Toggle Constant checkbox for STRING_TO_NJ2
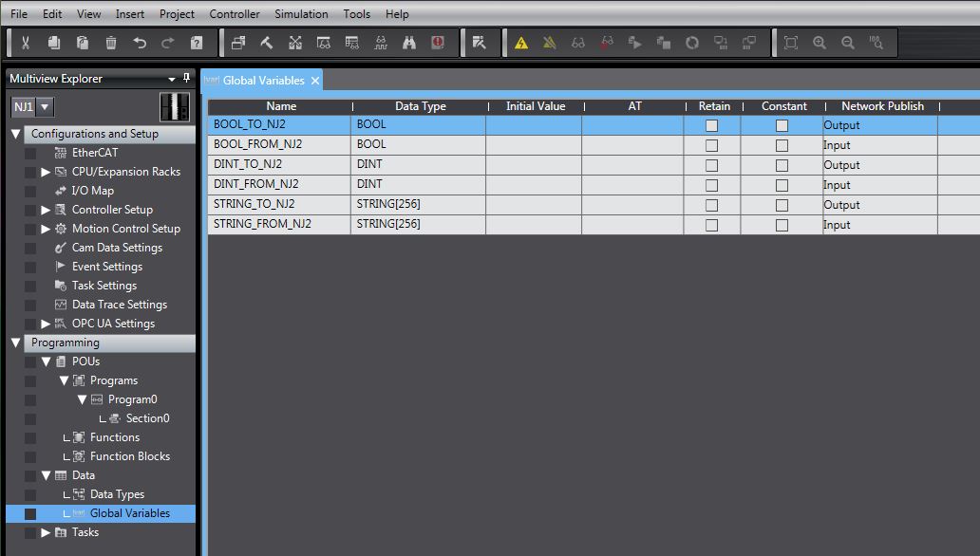Image resolution: width=980 pixels, height=556 pixels. tap(782, 206)
